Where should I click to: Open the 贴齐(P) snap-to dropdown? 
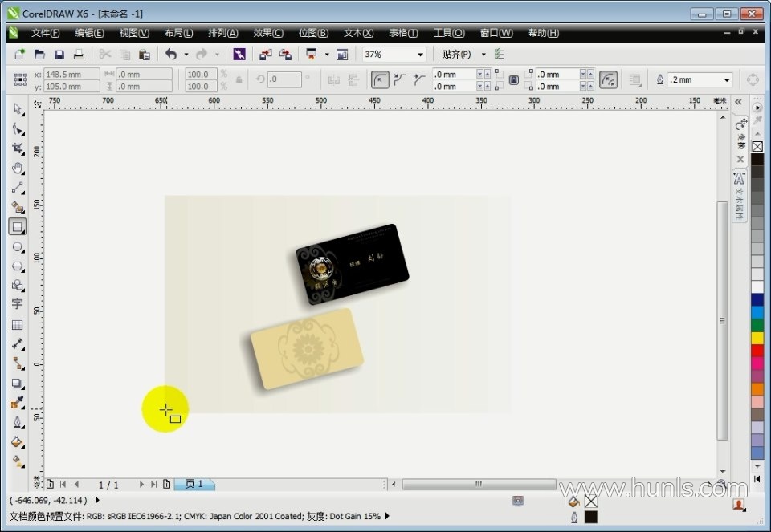[x=483, y=55]
